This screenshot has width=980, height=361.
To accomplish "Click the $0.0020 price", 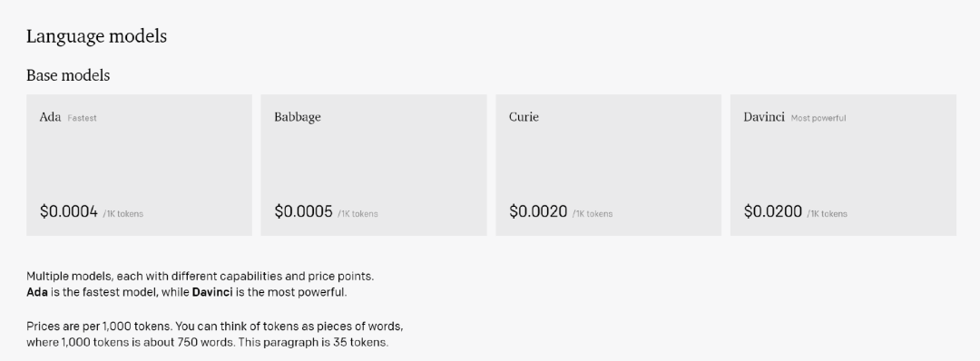I will click(538, 211).
